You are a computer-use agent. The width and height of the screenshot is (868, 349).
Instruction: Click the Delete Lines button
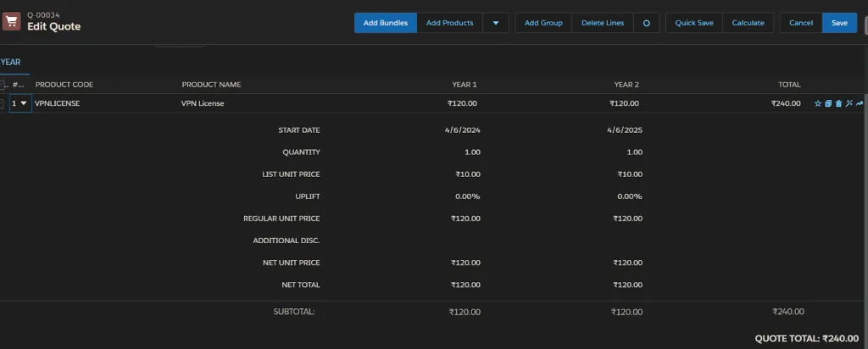(x=603, y=23)
